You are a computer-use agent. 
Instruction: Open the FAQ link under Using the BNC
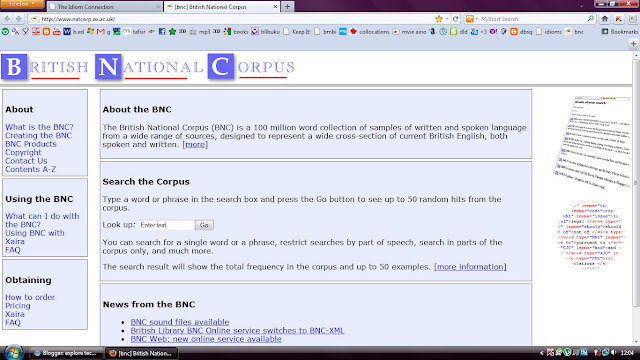pyautogui.click(x=13, y=250)
